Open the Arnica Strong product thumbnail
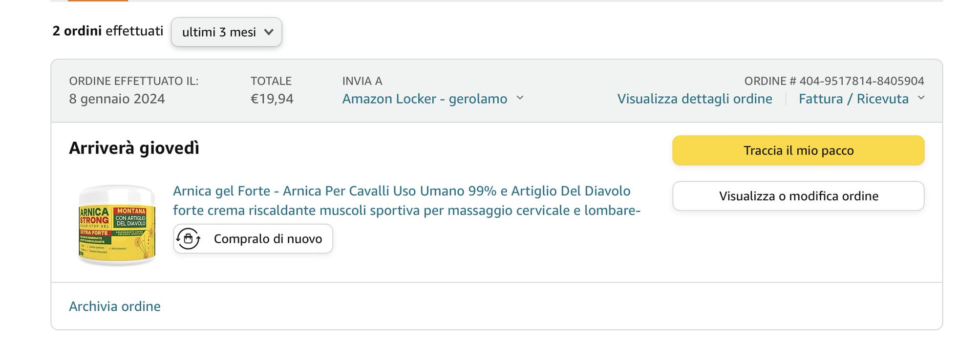 pyautogui.click(x=117, y=225)
